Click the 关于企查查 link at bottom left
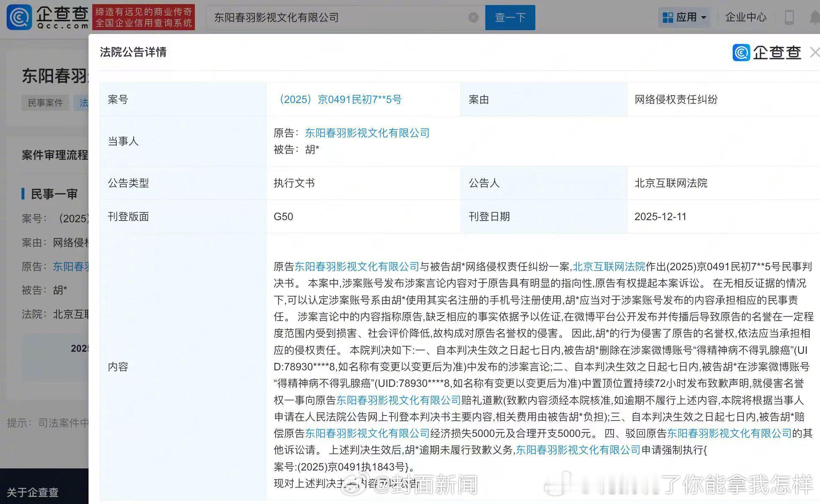 (32, 493)
